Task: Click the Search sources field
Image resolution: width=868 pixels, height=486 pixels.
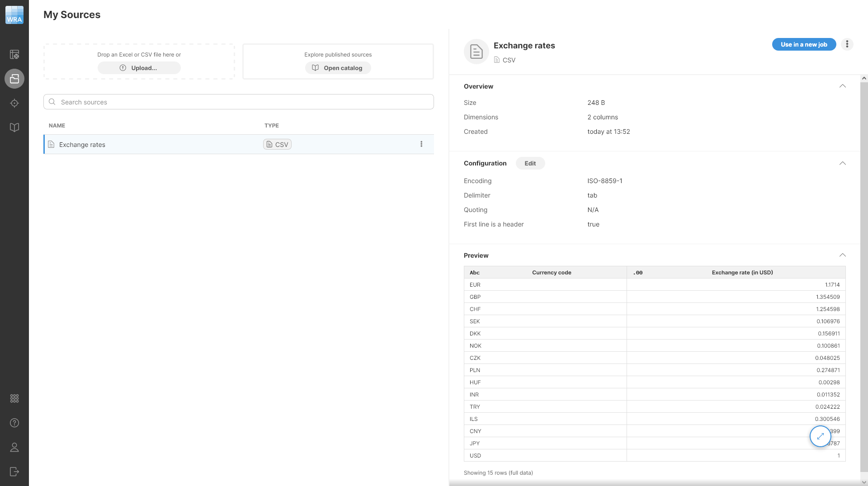Action: (x=239, y=102)
